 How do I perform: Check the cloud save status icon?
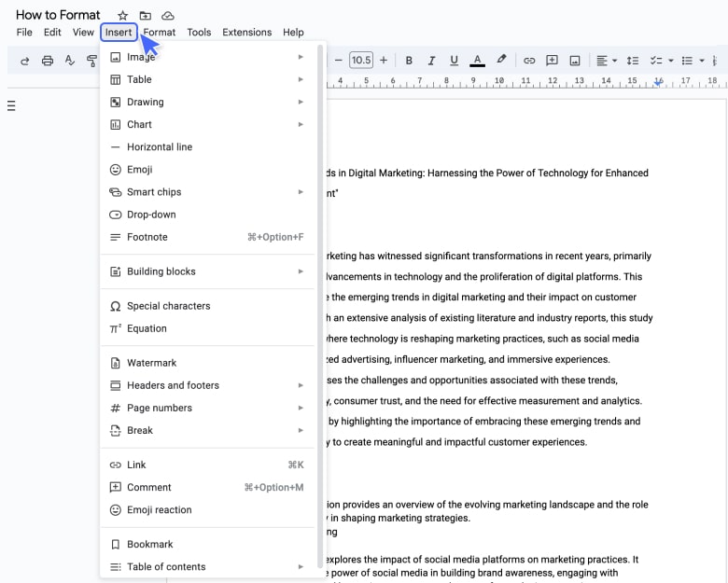pos(168,16)
